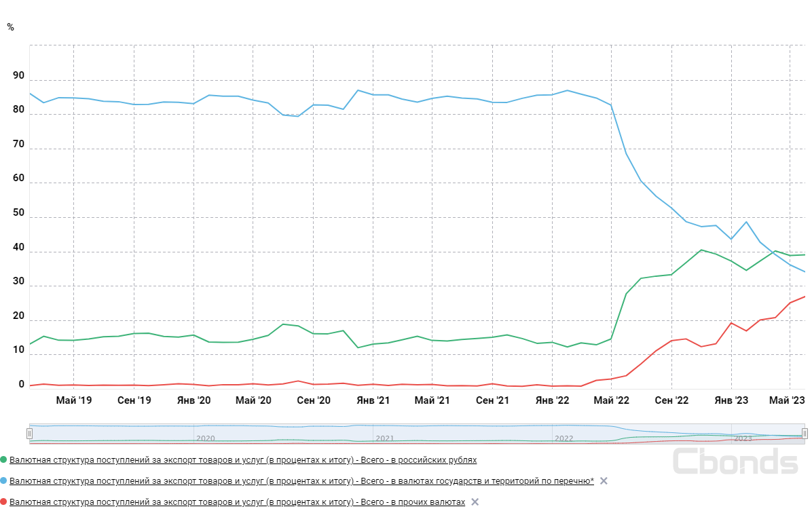812x511 pixels.
Task: Click the green Russian rubles legend marker
Action: coord(4,460)
